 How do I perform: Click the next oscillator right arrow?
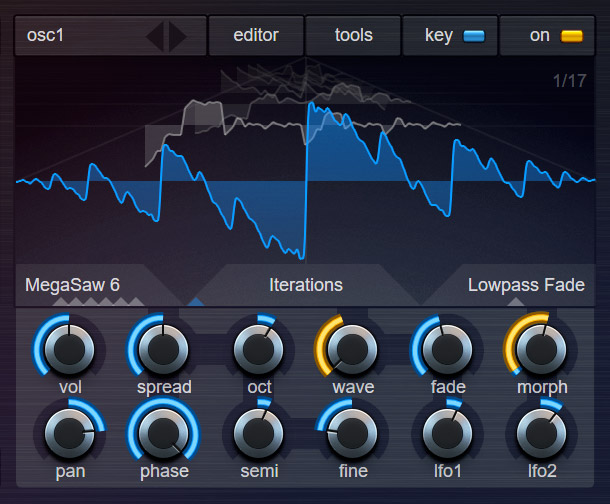pyautogui.click(x=177, y=36)
